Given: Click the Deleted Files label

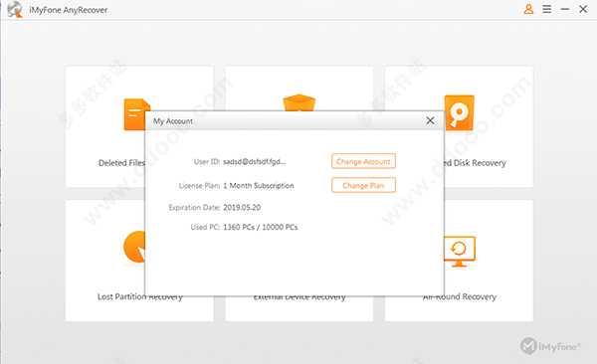Looking at the screenshot, I should (x=121, y=163).
